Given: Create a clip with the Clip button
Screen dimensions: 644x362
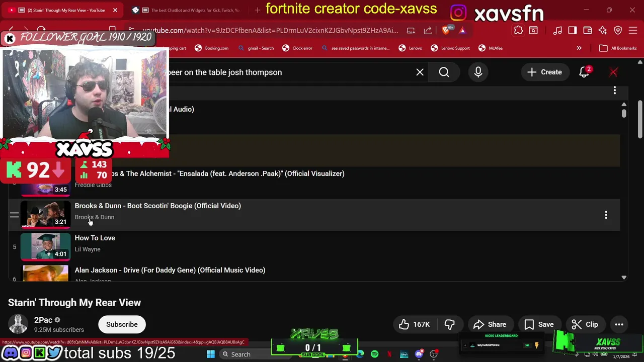Looking at the screenshot, I should [x=585, y=324].
